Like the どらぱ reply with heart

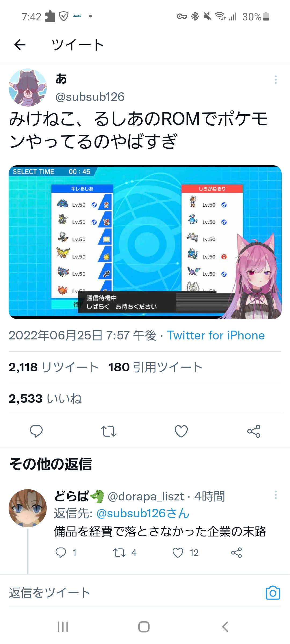point(178,553)
